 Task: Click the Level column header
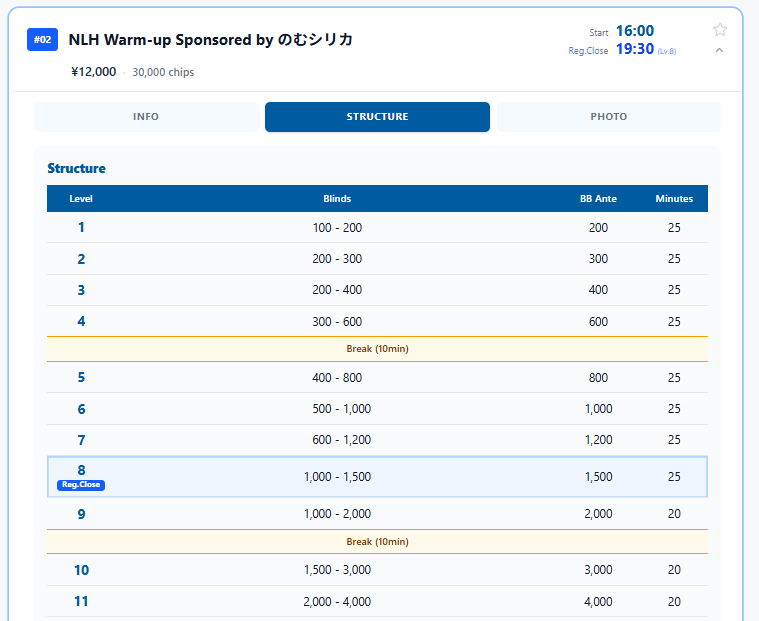[81, 199]
